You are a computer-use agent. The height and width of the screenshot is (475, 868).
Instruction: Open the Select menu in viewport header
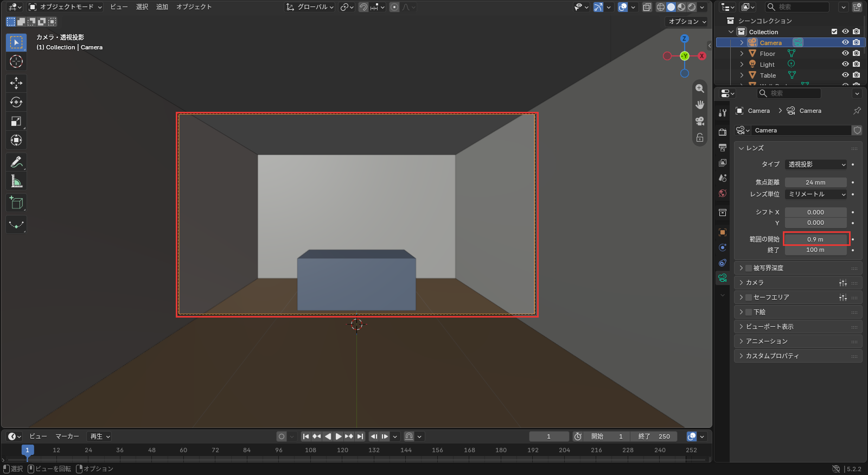[x=142, y=7]
